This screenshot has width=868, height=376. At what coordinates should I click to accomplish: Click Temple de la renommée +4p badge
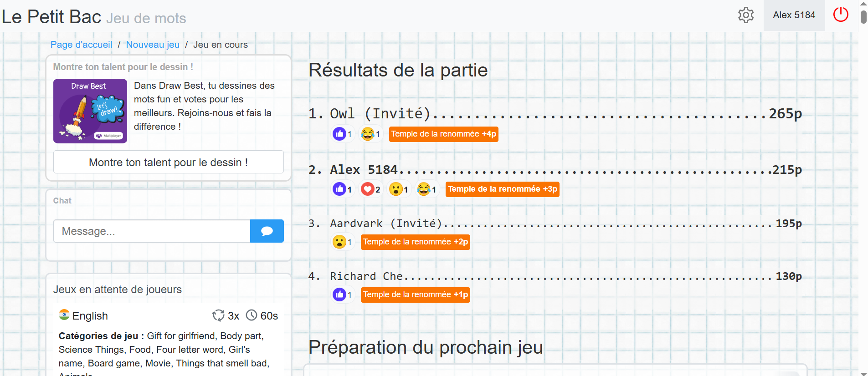(444, 134)
